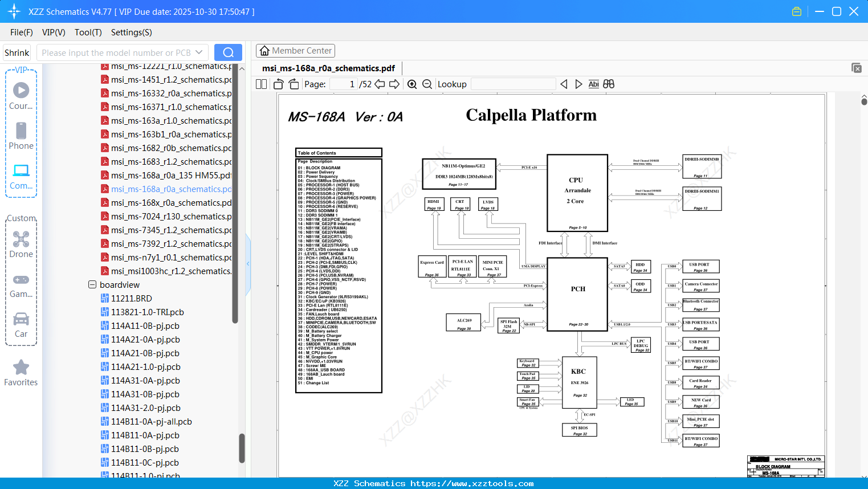Viewport: 868px width, 489px height.
Task: Type in the Lookup search field
Action: [x=513, y=84]
